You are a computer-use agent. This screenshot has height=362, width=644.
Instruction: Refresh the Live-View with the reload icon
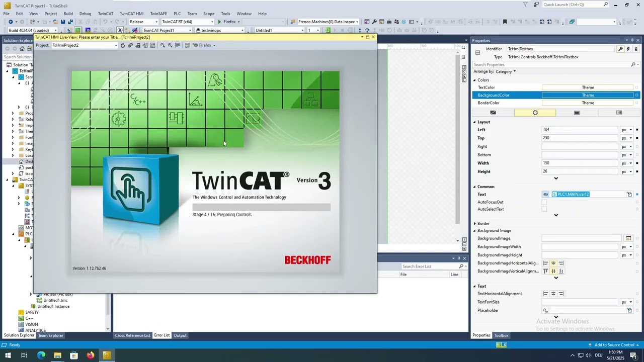[123, 45]
